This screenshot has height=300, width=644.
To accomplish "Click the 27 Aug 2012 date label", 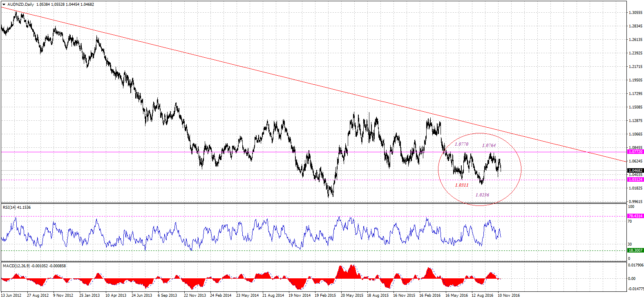I will click(38, 295).
